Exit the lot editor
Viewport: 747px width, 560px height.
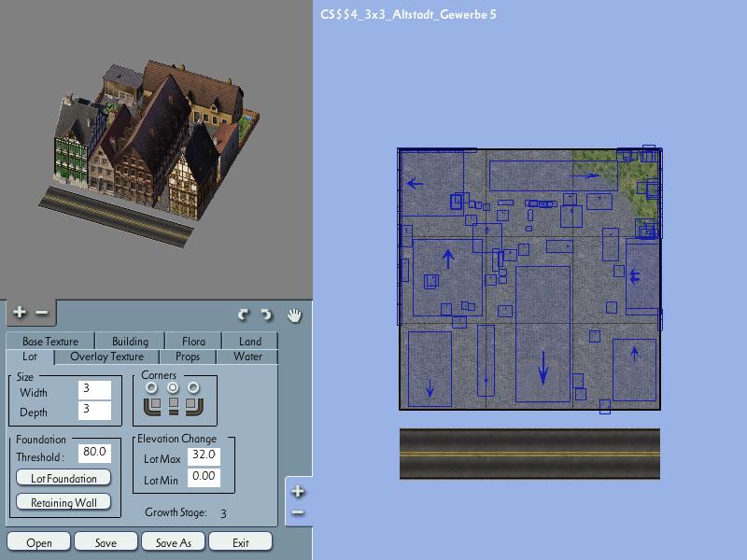click(x=241, y=542)
